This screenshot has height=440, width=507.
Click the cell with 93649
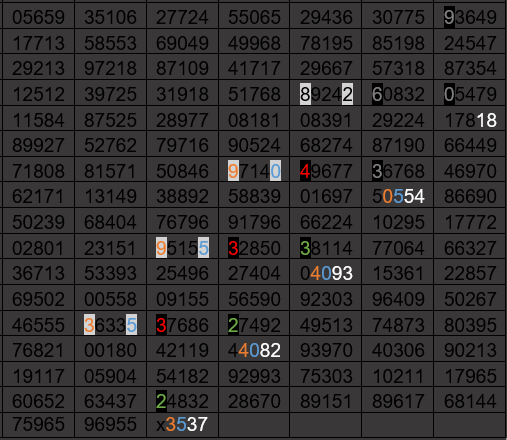[x=470, y=17]
